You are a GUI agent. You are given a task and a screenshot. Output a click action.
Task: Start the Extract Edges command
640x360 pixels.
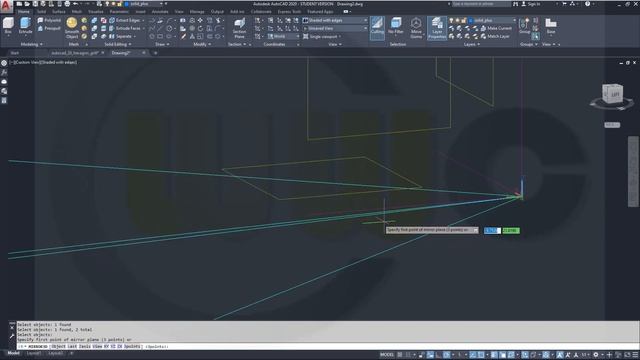125,20
